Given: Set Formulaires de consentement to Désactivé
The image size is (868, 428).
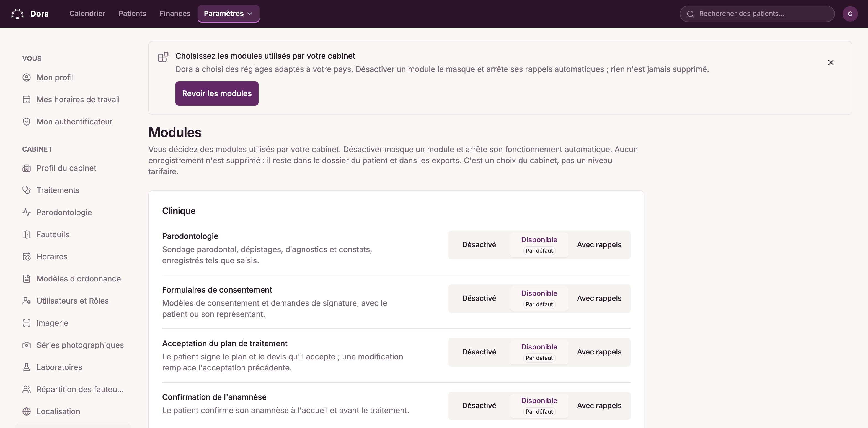Looking at the screenshot, I should point(479,298).
